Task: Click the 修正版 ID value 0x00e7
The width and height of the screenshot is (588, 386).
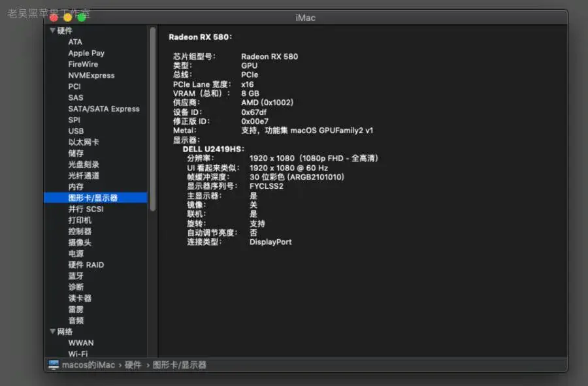Action: 255,121
